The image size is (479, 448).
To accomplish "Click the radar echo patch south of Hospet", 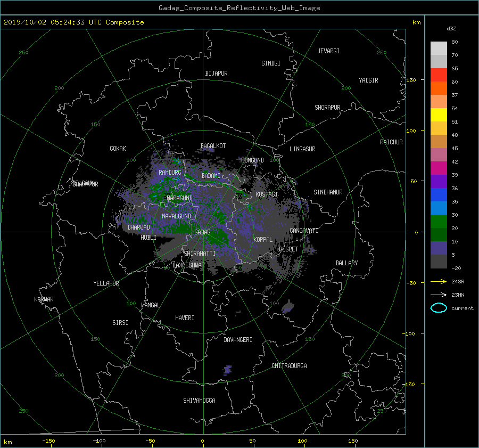I will coord(288,307).
